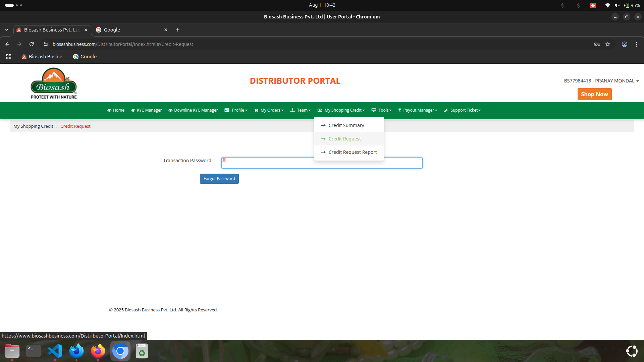Go back with browser back arrow
644x362 pixels.
(7, 44)
